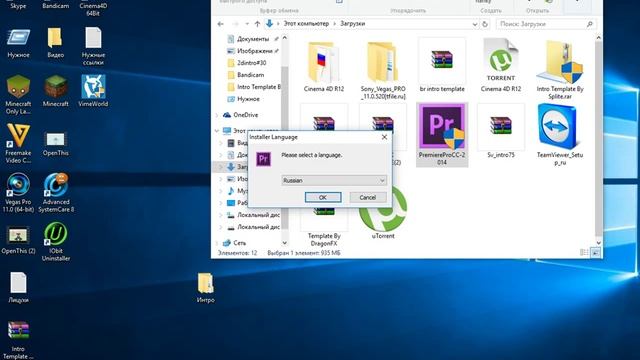
Task: Click Загрузки in the address breadcrumb
Action: click(x=353, y=24)
